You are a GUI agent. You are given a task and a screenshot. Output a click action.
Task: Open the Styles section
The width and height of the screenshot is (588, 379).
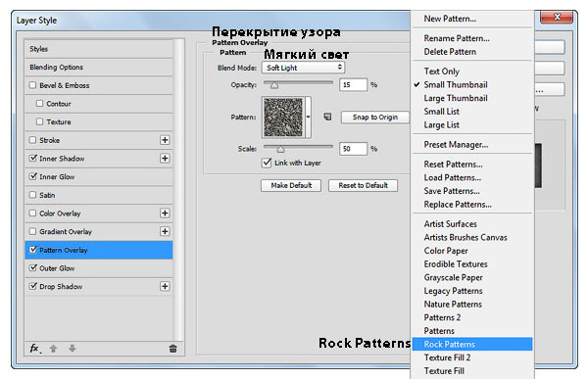pos(99,49)
